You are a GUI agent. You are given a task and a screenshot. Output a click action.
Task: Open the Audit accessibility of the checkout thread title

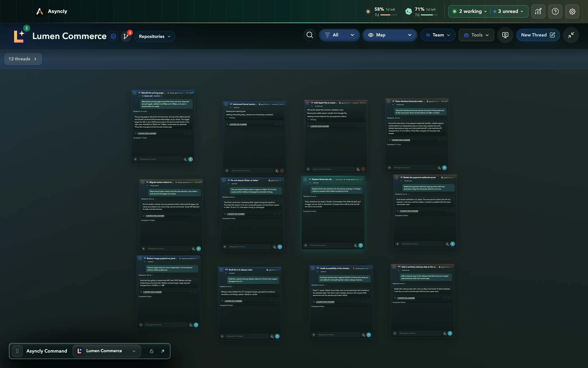point(335,268)
